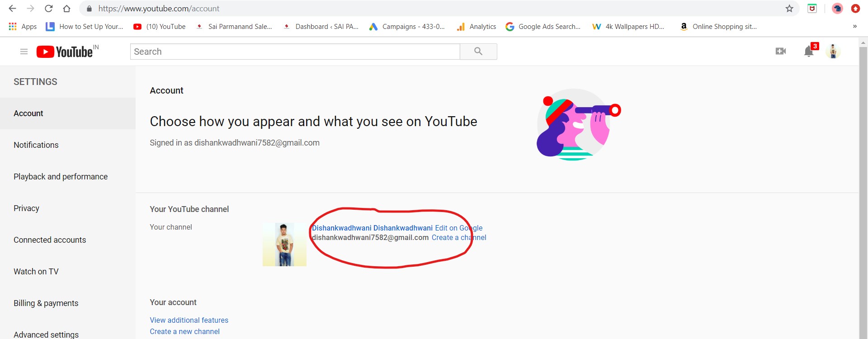Screen dimensions: 868x339
Task: Click the 'Edit on Google' link
Action: pos(459,228)
